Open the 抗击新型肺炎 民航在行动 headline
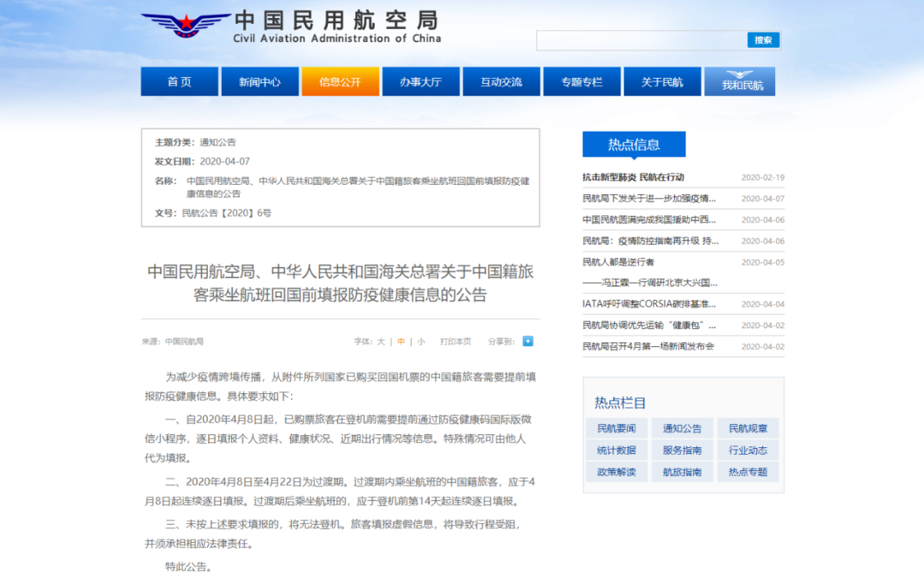Viewport: 924px width, 578px height. 633,177
